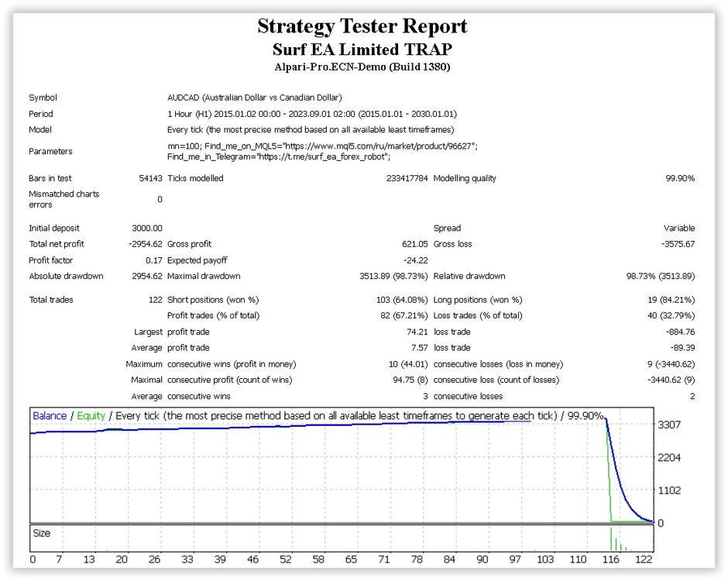Click the Mismatched charts errors label
This screenshot has height=581, width=728.
tap(64, 199)
